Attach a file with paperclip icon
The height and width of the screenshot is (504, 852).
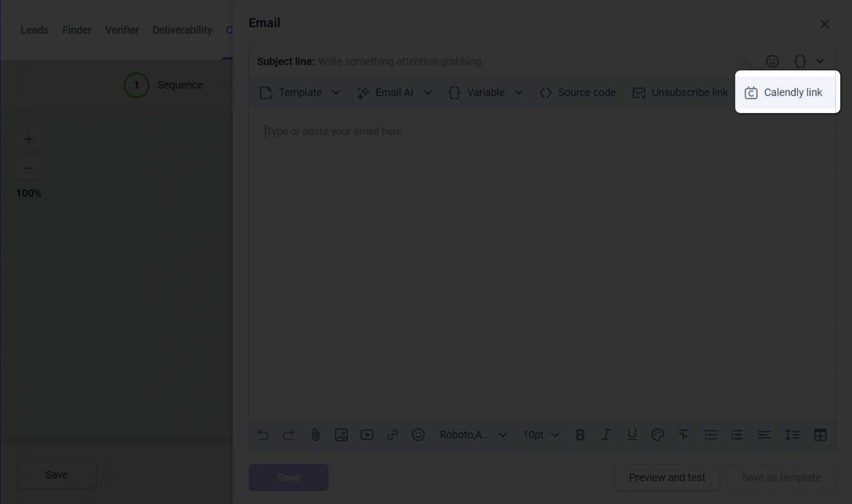click(315, 435)
